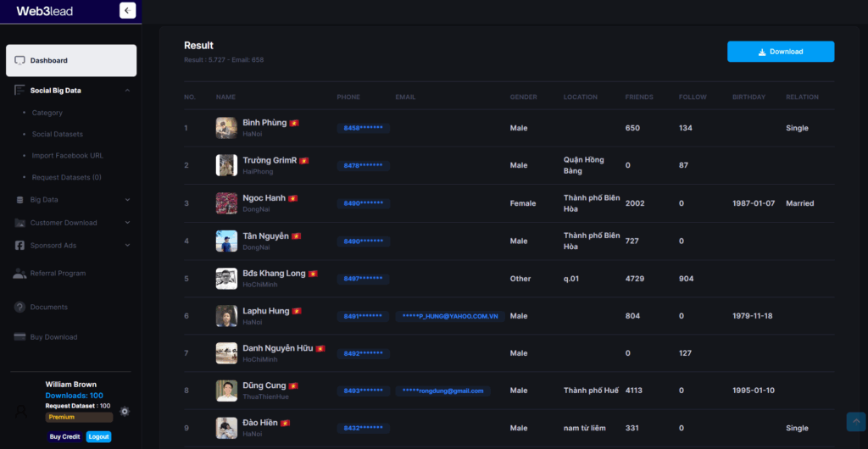Select Category under Social Big Data
The image size is (868, 449).
[47, 113]
